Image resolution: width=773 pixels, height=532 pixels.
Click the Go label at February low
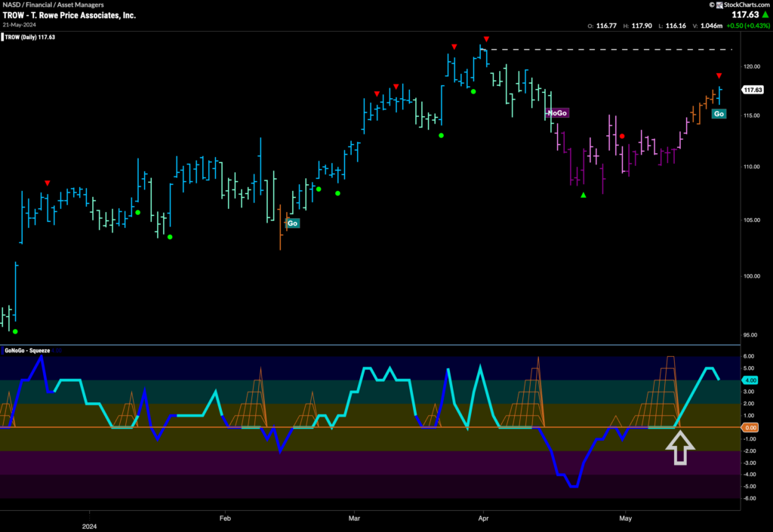pos(292,223)
